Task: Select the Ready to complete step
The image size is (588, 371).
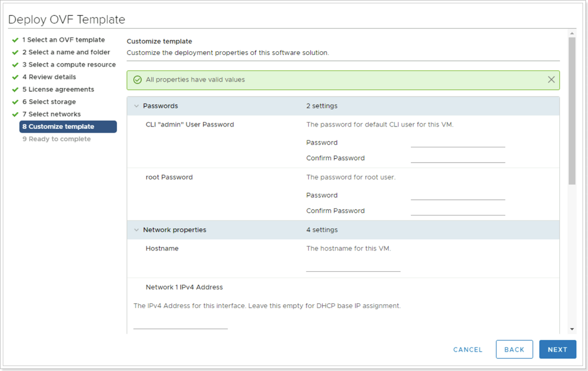Action: click(x=61, y=139)
